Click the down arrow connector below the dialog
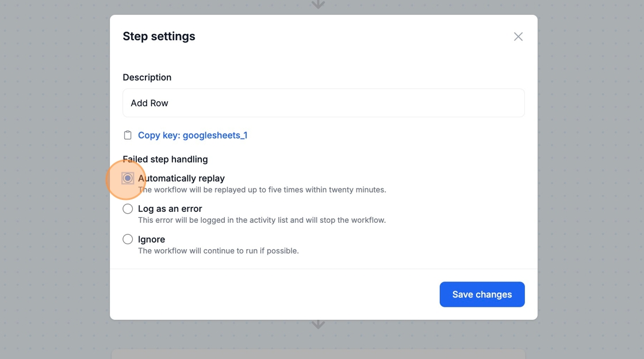Viewport: 644px width, 359px height. coord(318,325)
